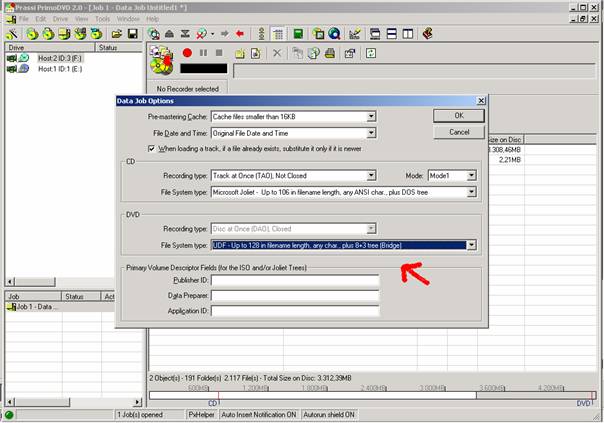Open the Pre-mastering Cache dropdown
Screen dimensions: 604x423
click(x=370, y=117)
